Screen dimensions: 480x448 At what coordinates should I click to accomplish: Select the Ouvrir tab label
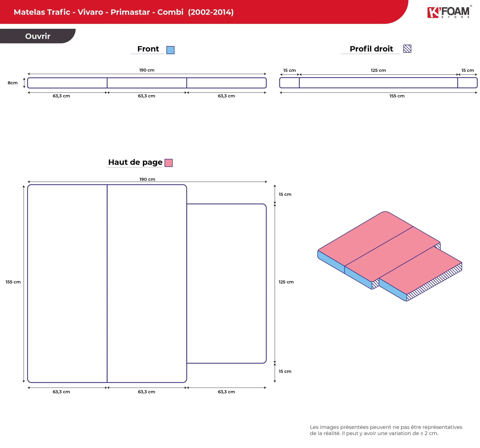pos(38,36)
